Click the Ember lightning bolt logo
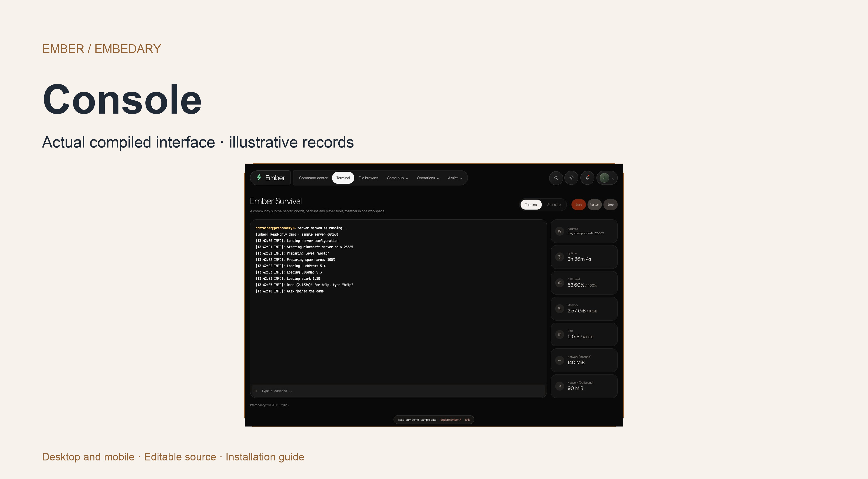This screenshot has height=479, width=868. tap(259, 177)
